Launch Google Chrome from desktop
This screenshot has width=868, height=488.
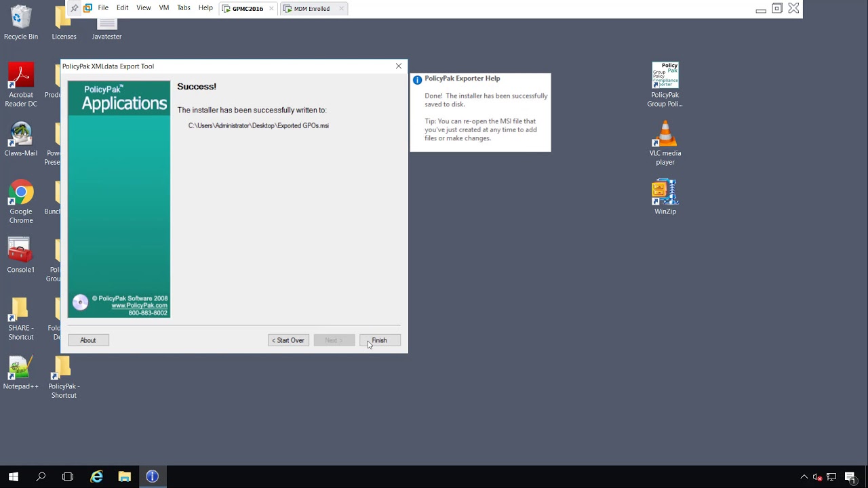(20, 202)
